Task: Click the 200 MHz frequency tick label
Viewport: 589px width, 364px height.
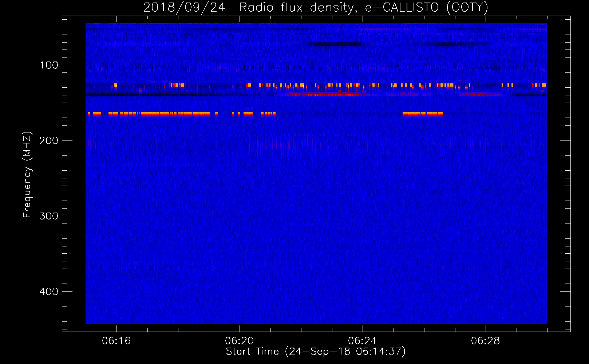Action: point(49,141)
